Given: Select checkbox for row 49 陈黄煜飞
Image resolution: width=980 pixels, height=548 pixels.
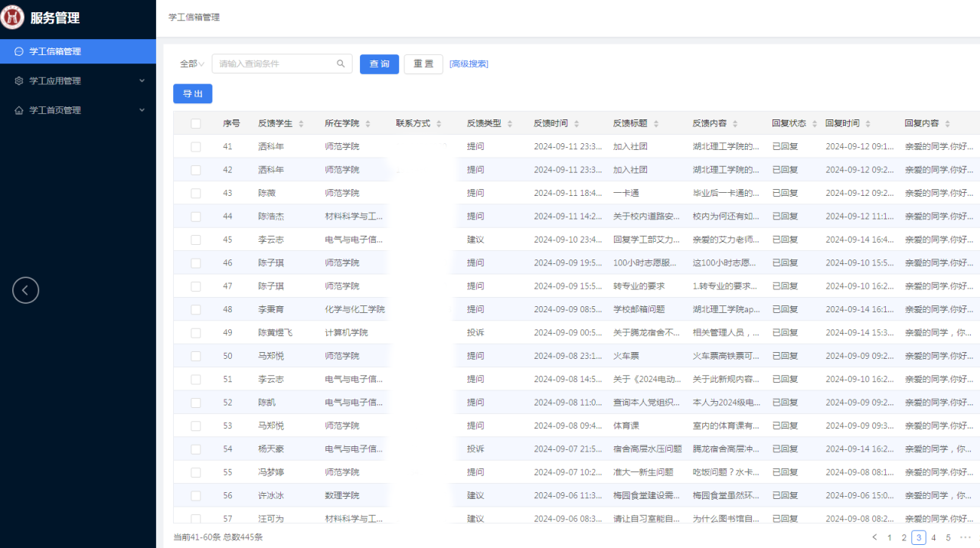Looking at the screenshot, I should coord(196,333).
